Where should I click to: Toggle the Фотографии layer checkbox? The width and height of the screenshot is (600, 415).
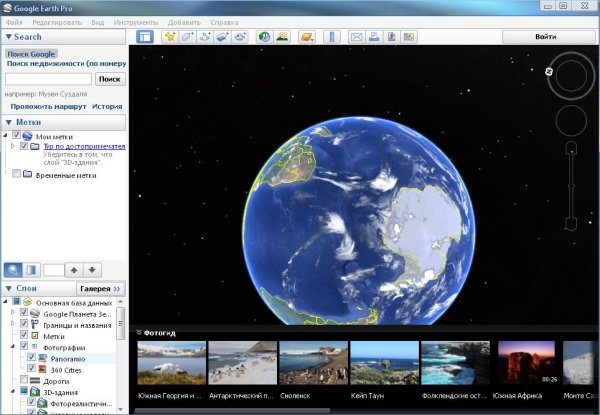[x=24, y=346]
